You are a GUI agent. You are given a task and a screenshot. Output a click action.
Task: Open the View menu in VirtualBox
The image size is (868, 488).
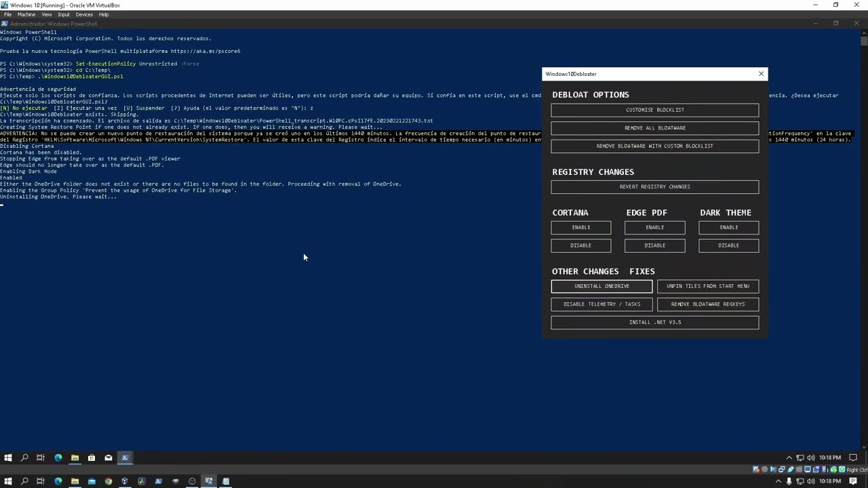(x=46, y=14)
